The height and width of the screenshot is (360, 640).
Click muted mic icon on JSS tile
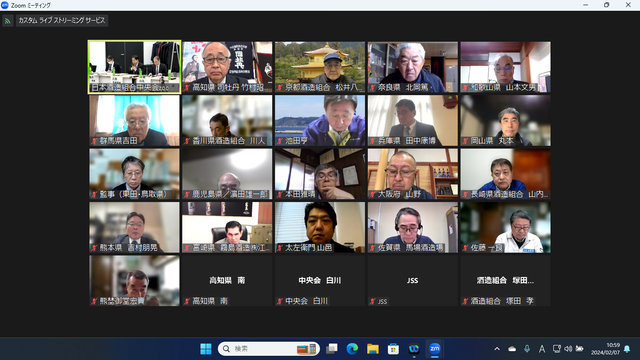pos(373,302)
